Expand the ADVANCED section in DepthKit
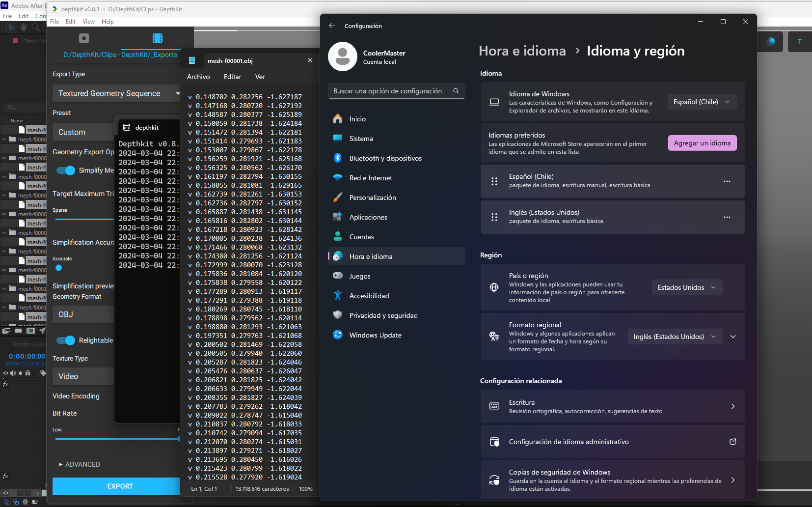This screenshot has height=507, width=812. click(79, 464)
